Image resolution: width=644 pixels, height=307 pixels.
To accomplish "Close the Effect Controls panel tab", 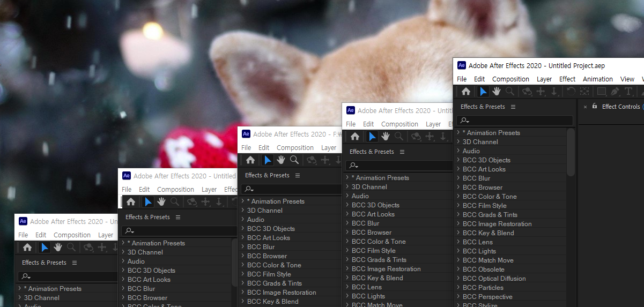I will 585,107.
